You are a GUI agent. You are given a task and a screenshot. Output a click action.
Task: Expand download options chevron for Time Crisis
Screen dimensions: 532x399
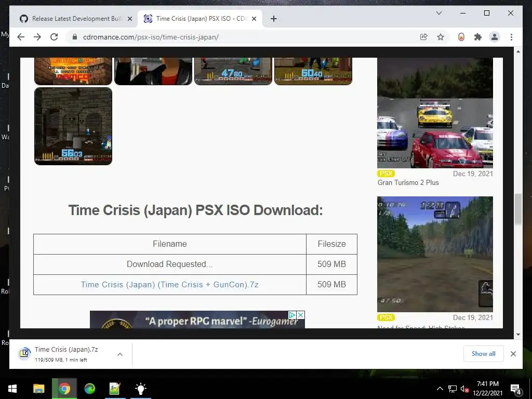tap(120, 354)
